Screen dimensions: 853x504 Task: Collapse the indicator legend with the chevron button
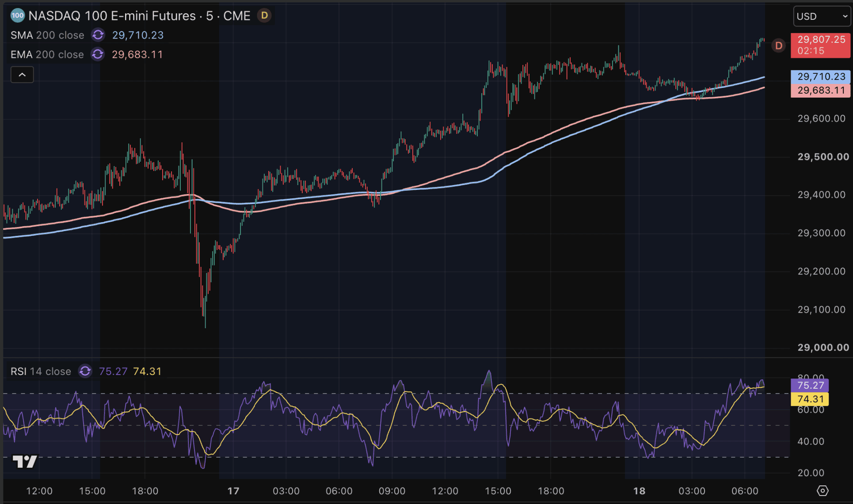pos(22,75)
